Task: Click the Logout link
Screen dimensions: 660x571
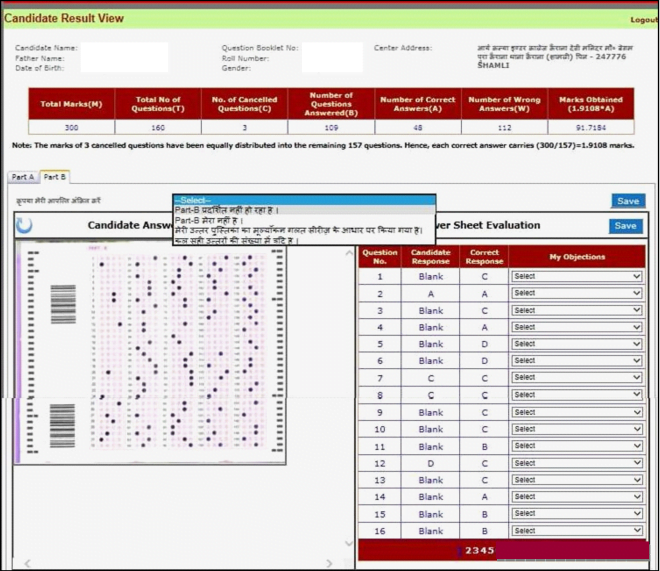Action: 644,20
